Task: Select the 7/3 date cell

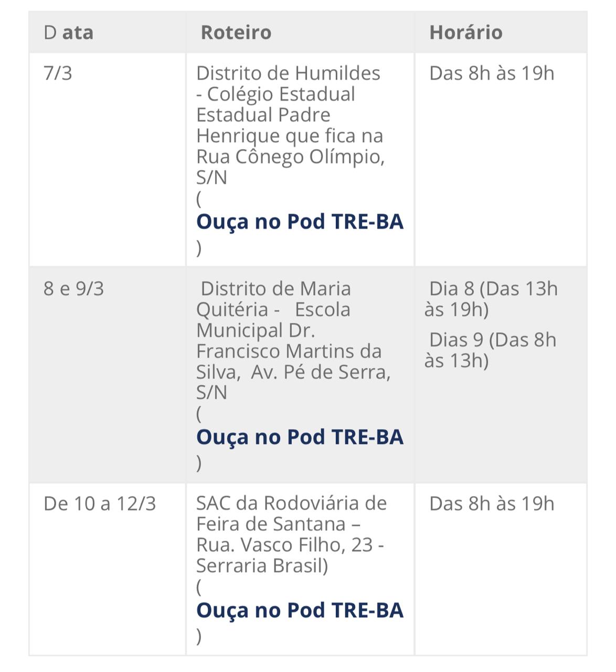Action: (x=58, y=73)
